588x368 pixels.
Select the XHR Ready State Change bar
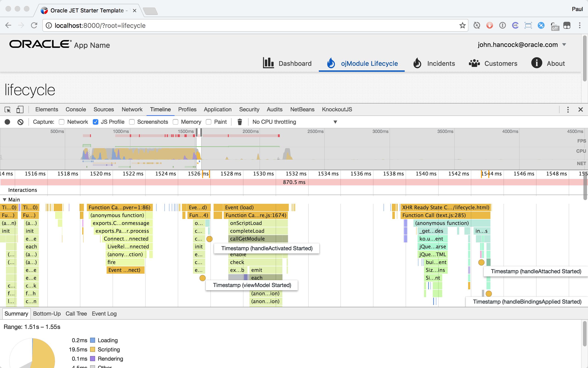click(446, 207)
